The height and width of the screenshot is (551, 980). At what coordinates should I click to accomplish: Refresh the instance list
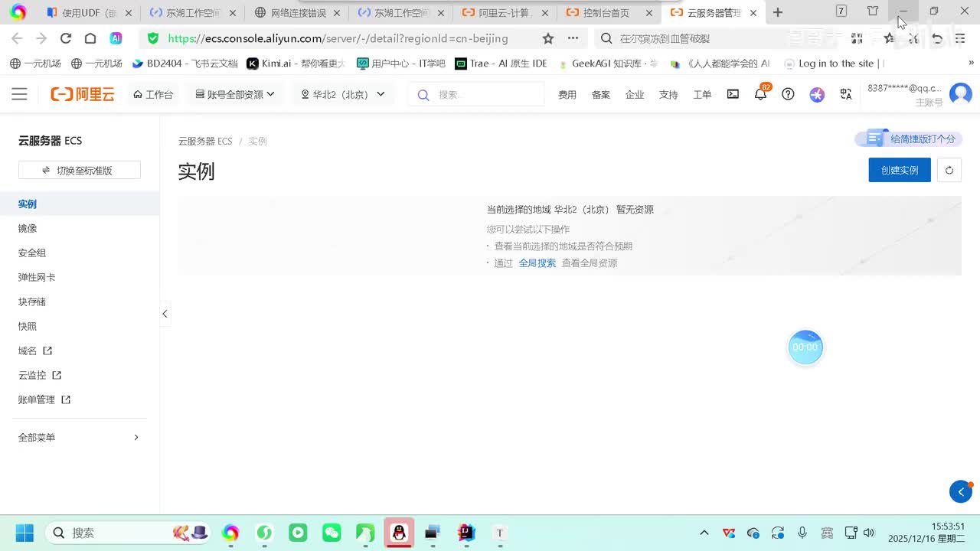pos(949,170)
